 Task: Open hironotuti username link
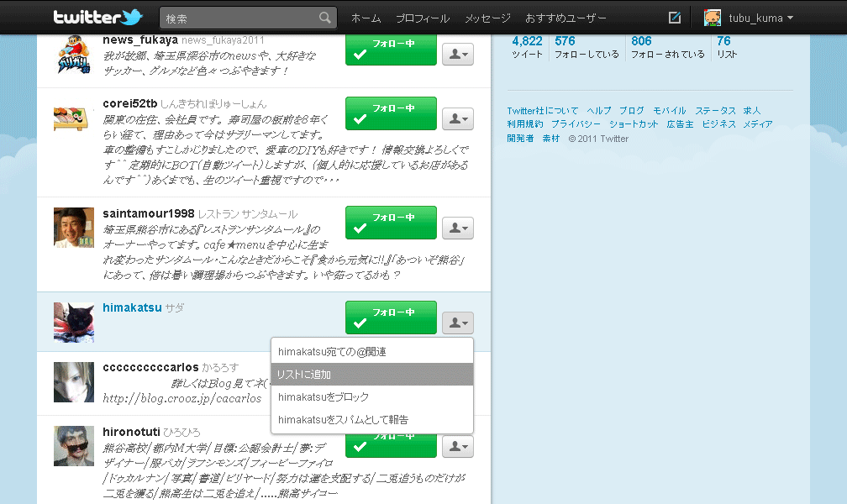[x=131, y=432]
